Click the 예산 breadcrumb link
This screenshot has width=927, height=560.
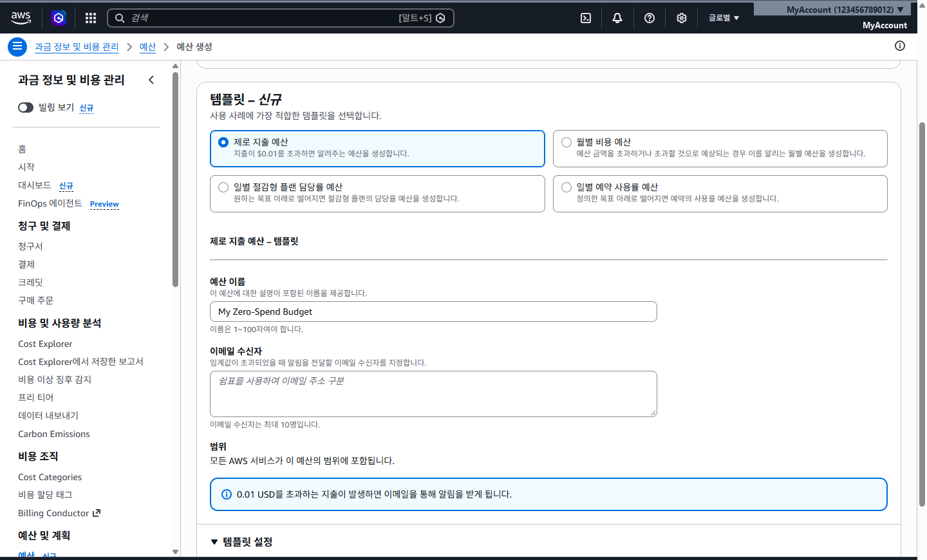point(147,46)
